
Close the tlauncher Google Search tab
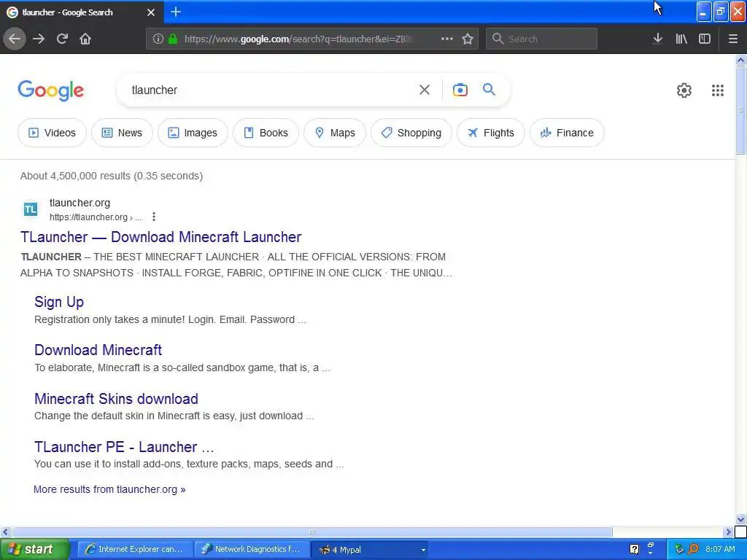[151, 12]
